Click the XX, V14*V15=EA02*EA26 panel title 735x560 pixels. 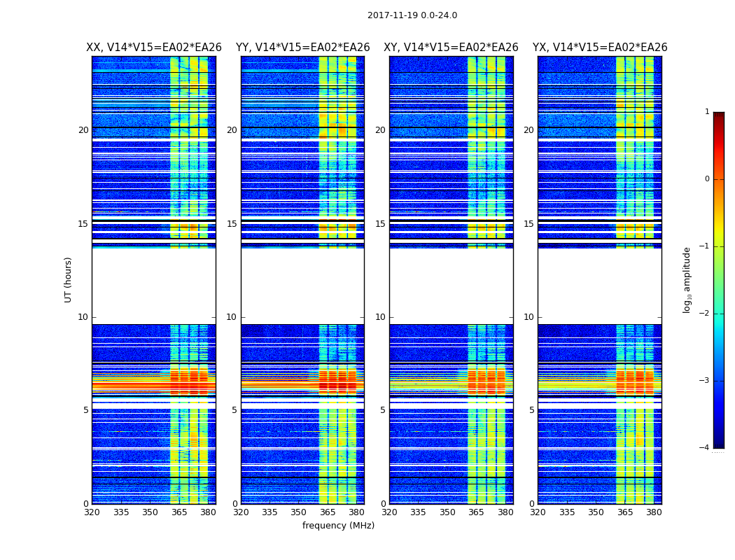[x=154, y=48]
